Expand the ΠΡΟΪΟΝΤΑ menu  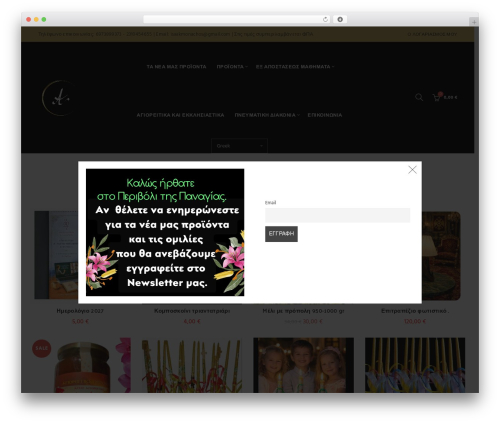click(232, 67)
